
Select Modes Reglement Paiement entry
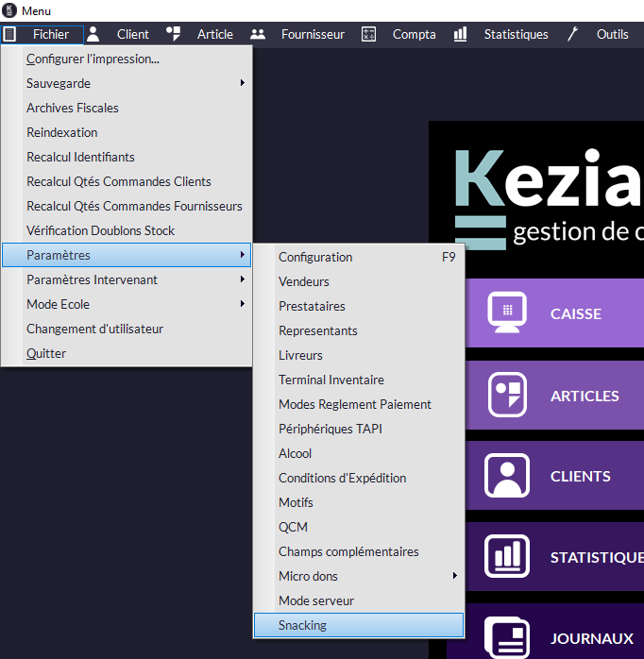click(355, 404)
